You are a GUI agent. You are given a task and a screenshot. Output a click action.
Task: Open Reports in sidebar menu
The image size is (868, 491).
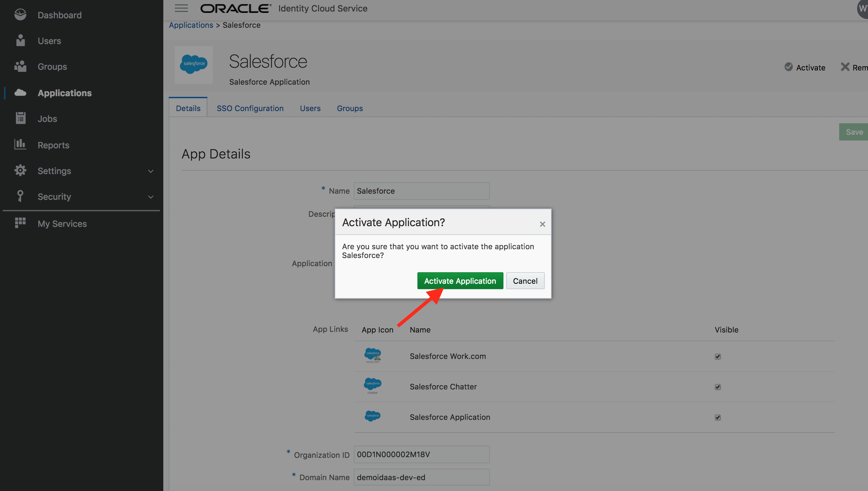54,145
